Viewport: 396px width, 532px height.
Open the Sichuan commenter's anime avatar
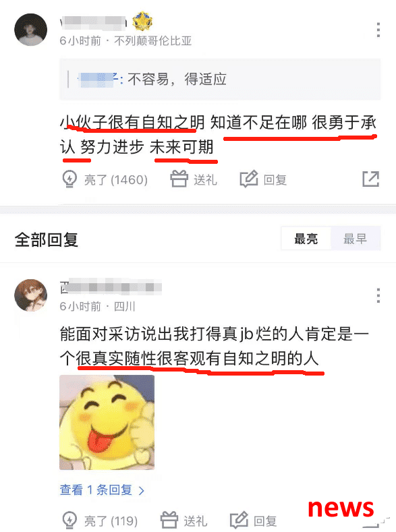[30, 295]
